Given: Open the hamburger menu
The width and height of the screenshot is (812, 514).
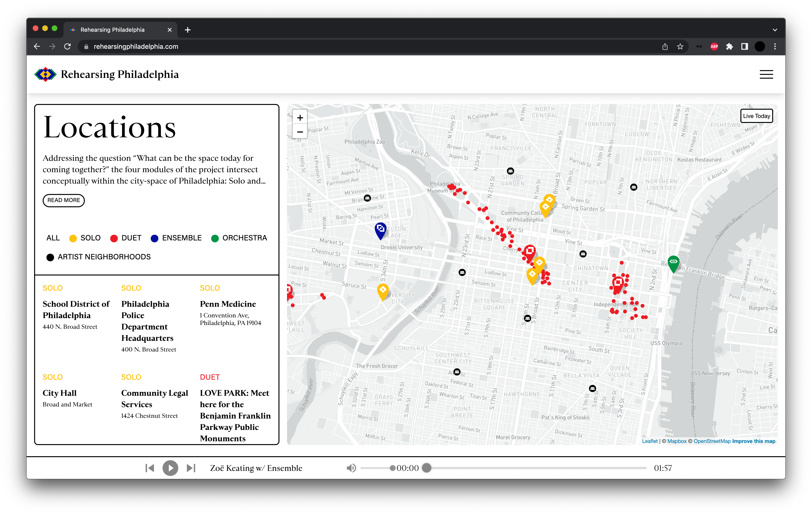Looking at the screenshot, I should [766, 74].
